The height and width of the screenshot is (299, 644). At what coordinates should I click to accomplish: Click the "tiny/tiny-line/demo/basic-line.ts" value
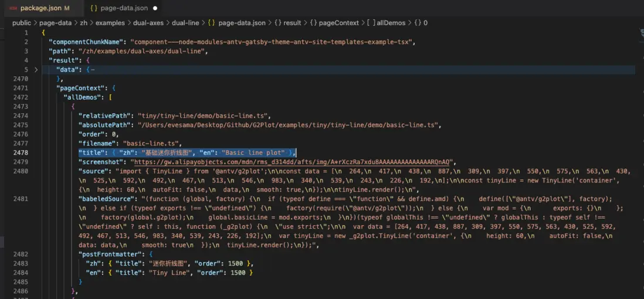point(204,115)
